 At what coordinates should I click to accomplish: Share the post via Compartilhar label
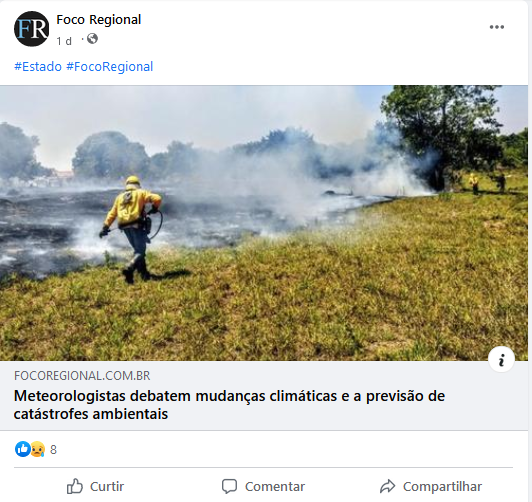click(x=442, y=487)
